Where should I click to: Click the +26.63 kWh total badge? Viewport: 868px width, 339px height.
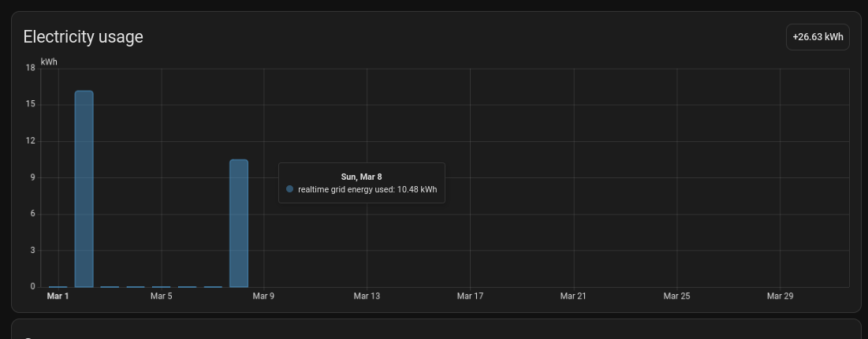pyautogui.click(x=818, y=37)
